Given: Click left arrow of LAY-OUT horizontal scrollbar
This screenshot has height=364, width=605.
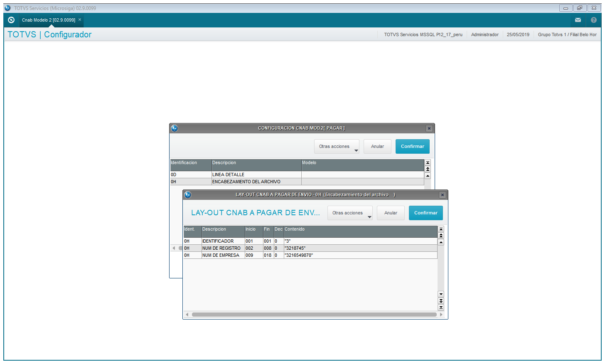Looking at the screenshot, I should tap(187, 315).
